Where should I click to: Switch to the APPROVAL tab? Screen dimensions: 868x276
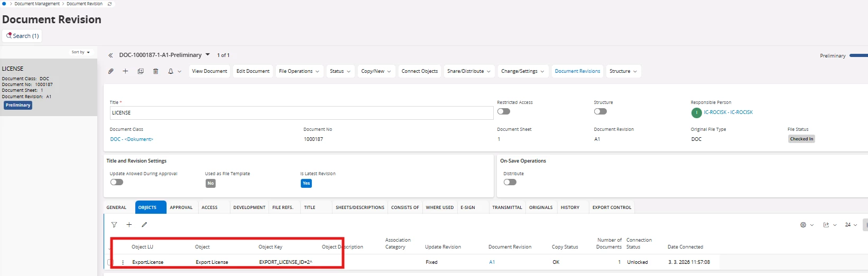pyautogui.click(x=181, y=207)
